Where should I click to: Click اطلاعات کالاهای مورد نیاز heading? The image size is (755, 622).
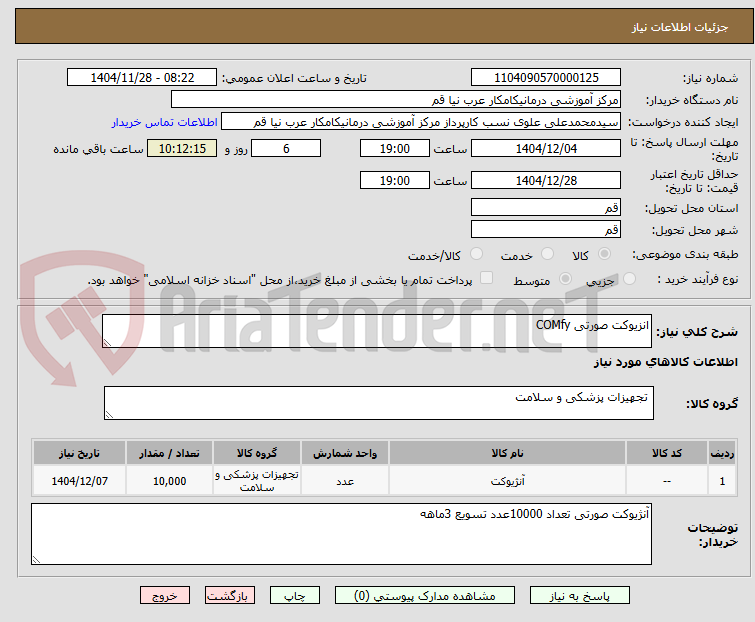pos(665,362)
